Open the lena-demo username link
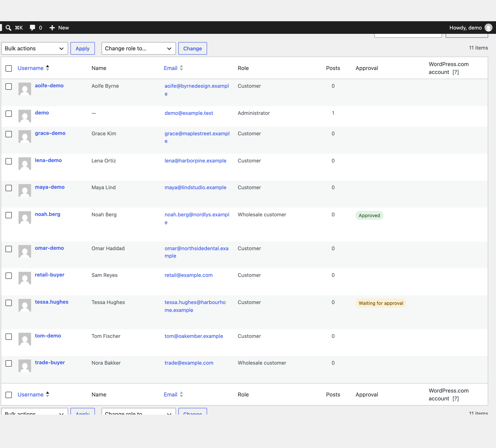 click(x=48, y=160)
